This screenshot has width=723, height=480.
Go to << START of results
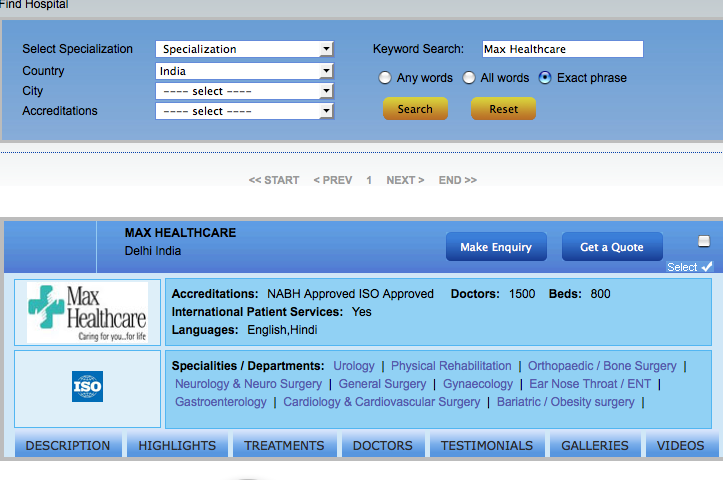click(x=274, y=180)
